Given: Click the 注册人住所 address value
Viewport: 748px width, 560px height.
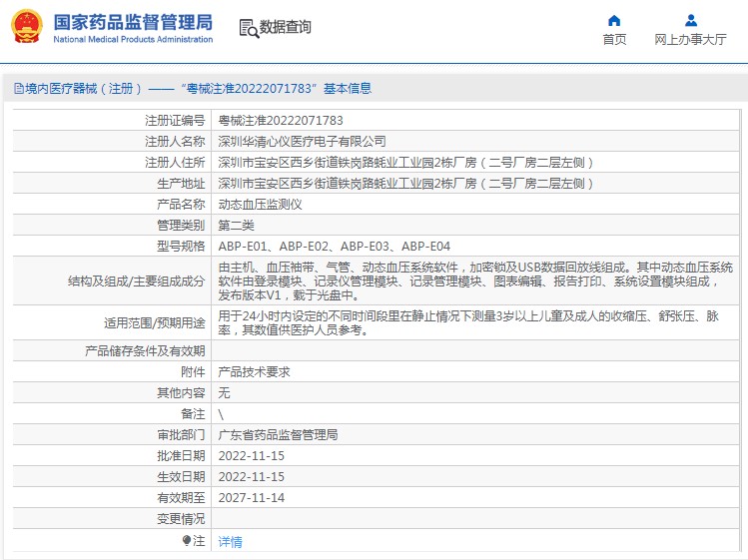Looking at the screenshot, I should pyautogui.click(x=406, y=163).
